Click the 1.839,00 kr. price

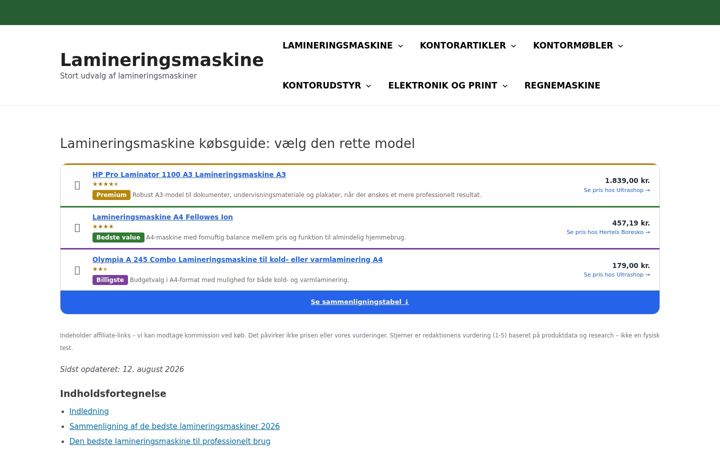(627, 180)
